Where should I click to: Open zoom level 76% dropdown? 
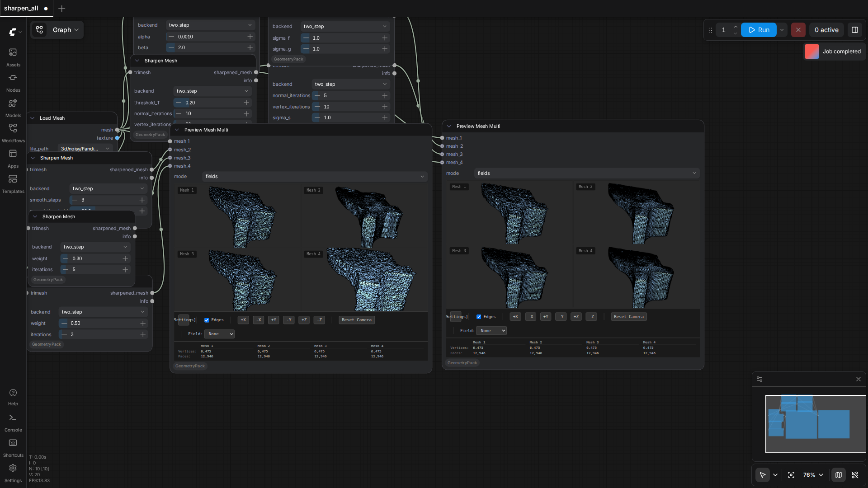813,475
